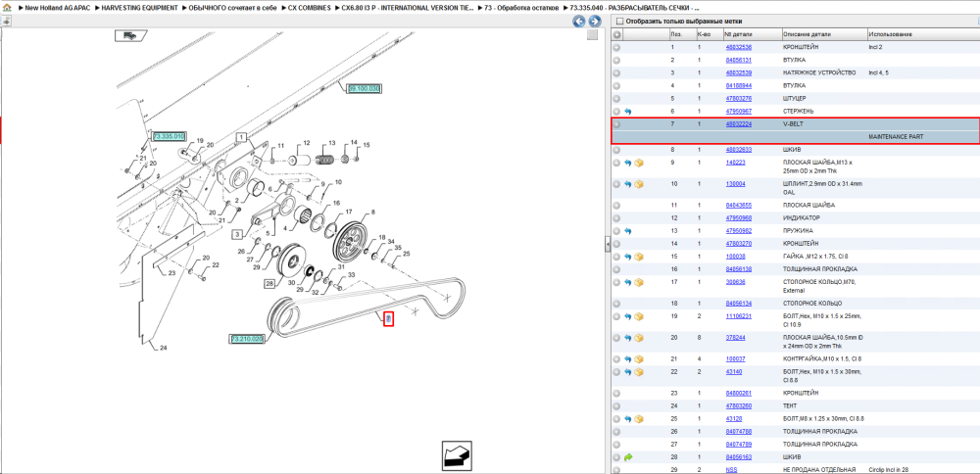Click the green arrow on ШКИВ 84056163 row
Viewport: 980px width, 474px height.
click(628, 457)
